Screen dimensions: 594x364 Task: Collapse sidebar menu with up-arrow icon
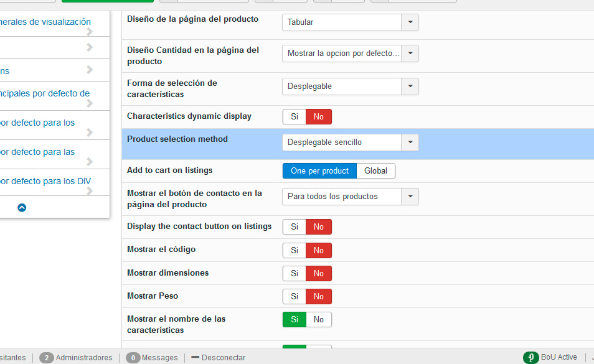tap(22, 208)
